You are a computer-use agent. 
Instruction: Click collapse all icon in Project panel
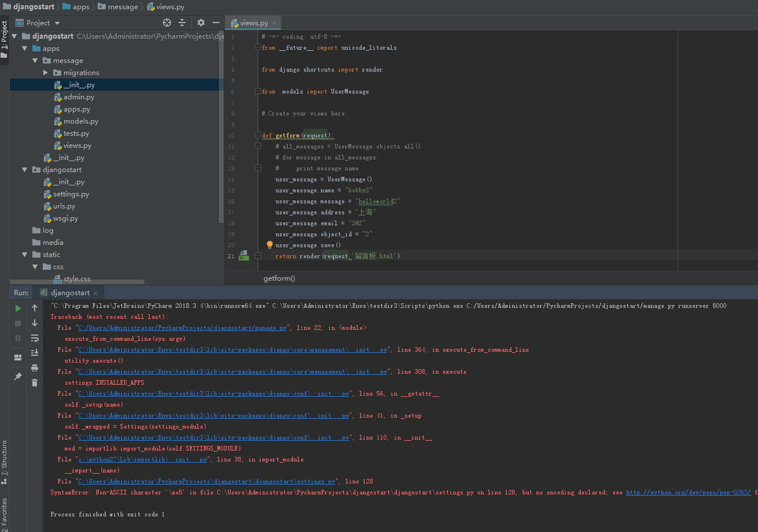[182, 23]
